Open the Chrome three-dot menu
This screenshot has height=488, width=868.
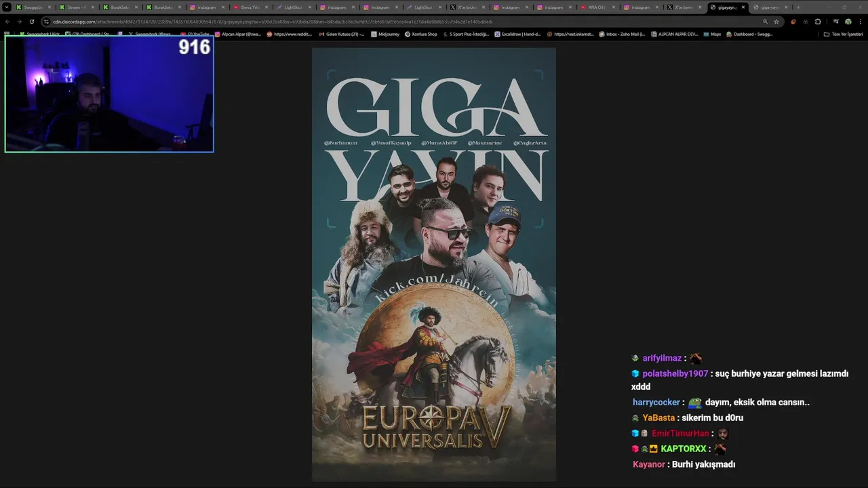[x=860, y=22]
